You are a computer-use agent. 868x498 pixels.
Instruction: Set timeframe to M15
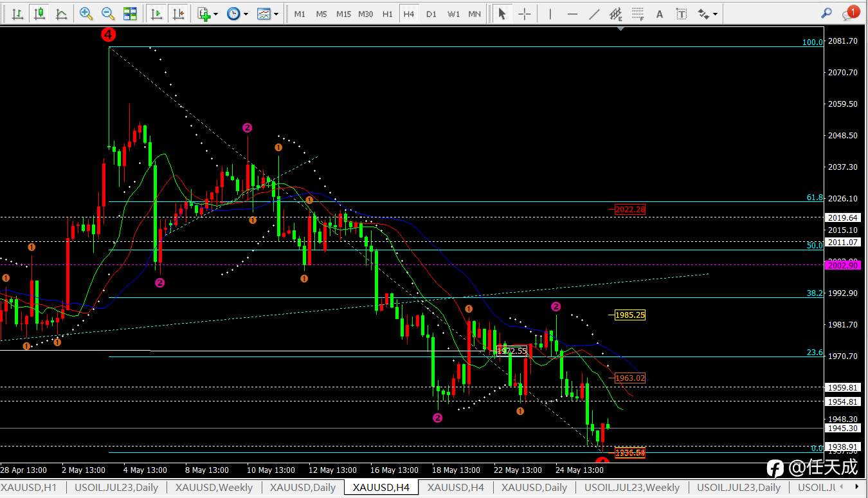coord(343,14)
